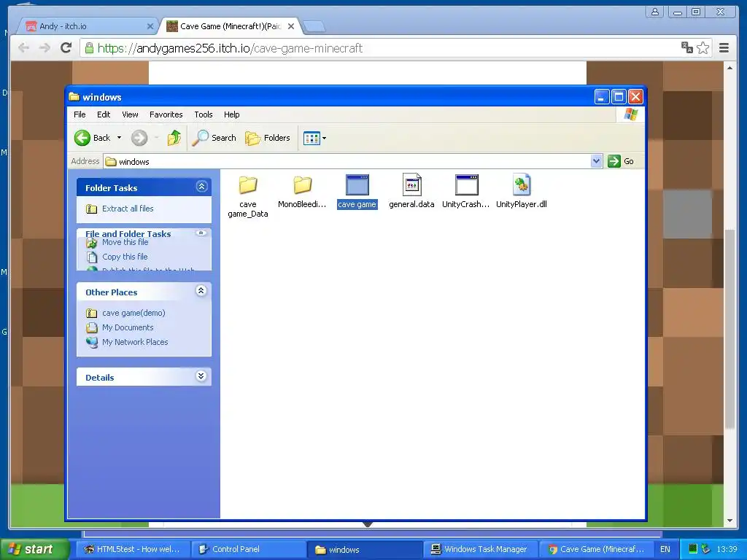The width and height of the screenshot is (747, 560).
Task: Click the Windows logo throbber icon
Action: pos(631,114)
